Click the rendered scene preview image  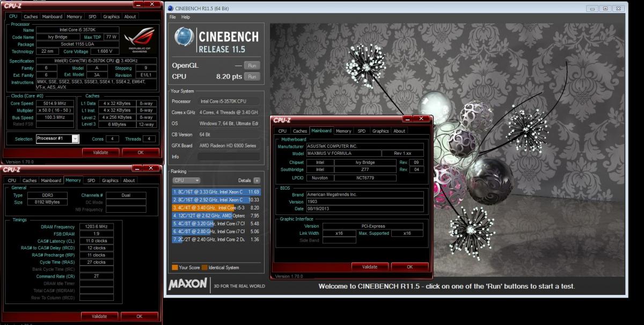(447, 149)
